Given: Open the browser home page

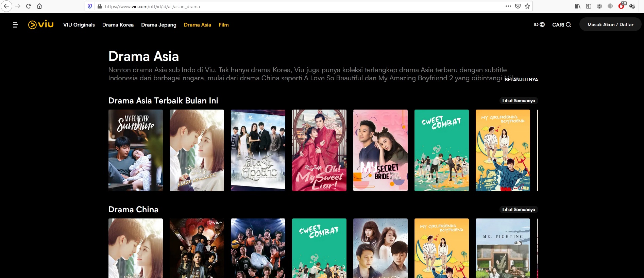Looking at the screenshot, I should (39, 6).
